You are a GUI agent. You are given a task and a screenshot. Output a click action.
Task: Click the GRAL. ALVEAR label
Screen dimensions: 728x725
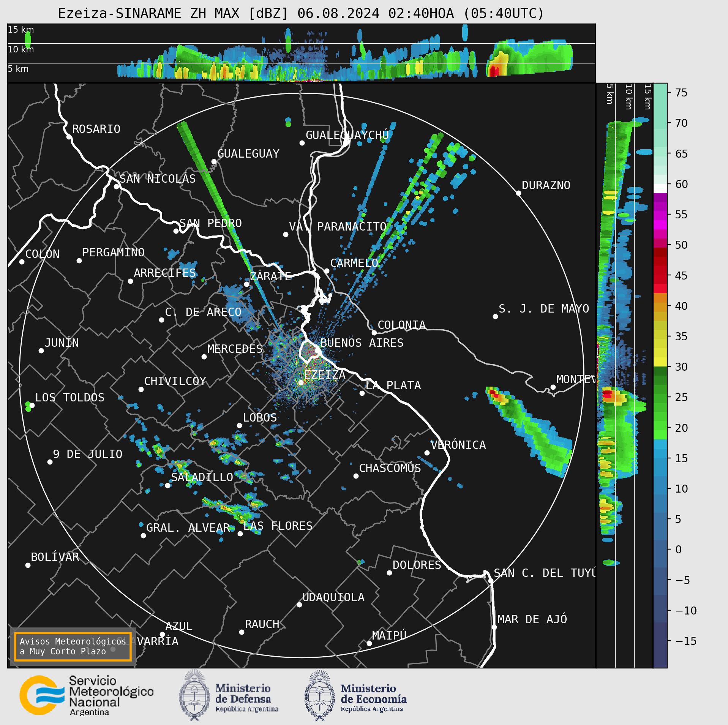click(x=188, y=528)
